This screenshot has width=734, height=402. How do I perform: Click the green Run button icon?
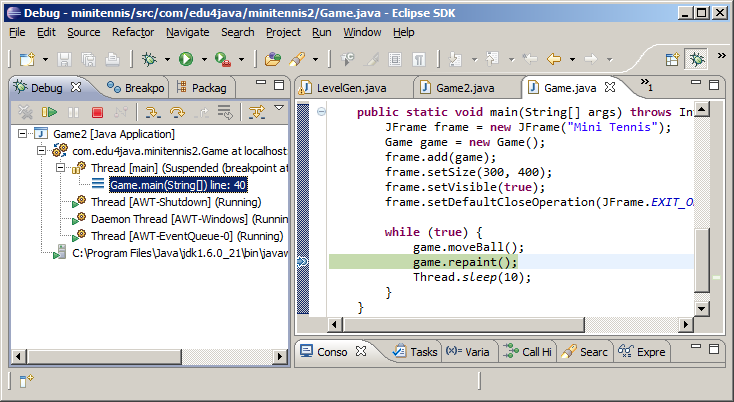(186, 59)
